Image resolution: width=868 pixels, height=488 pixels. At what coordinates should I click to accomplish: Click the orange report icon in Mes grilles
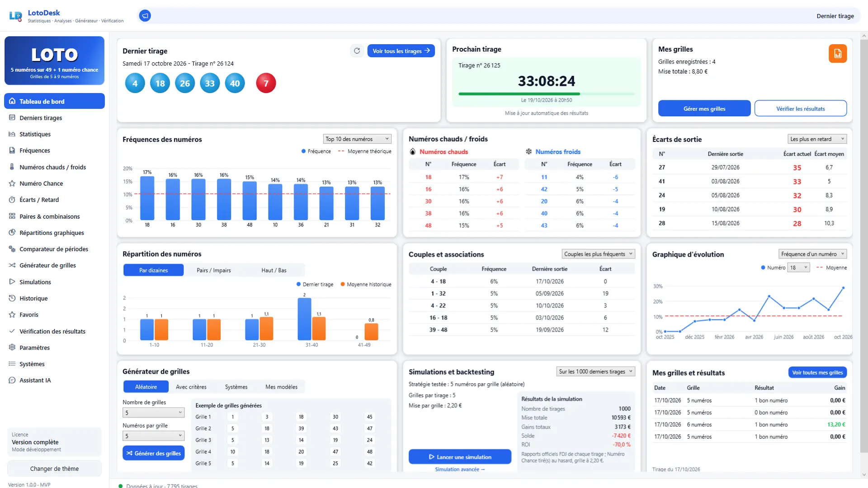coord(837,54)
